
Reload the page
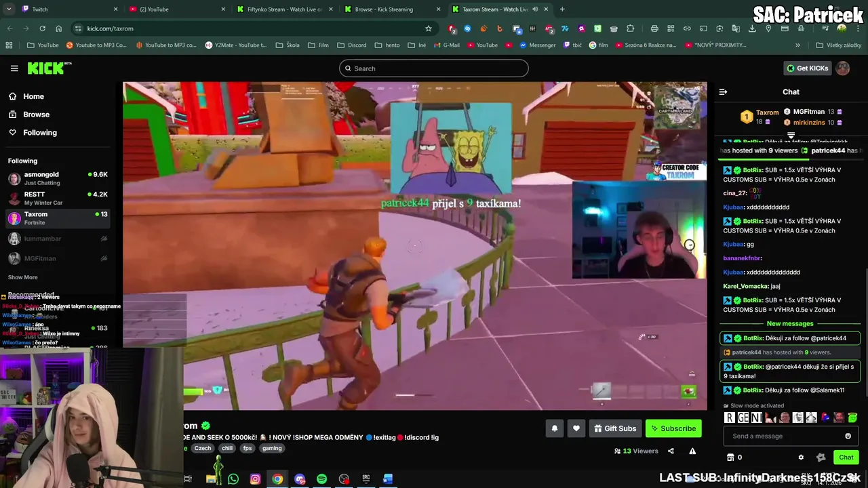42,28
